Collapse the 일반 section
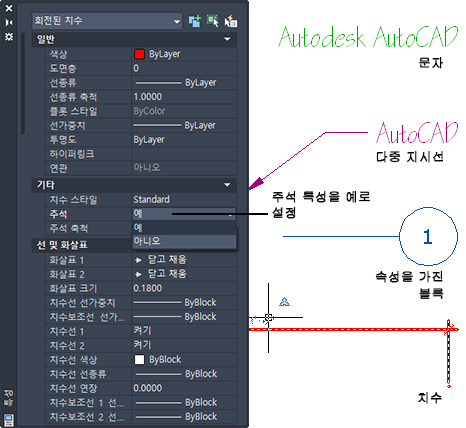 click(x=227, y=39)
